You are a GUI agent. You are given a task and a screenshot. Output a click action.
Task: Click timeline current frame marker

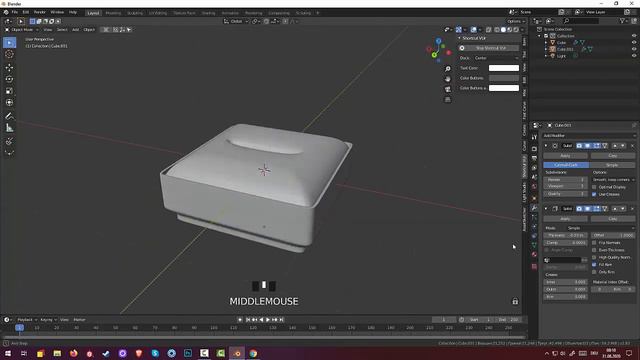click(19, 328)
